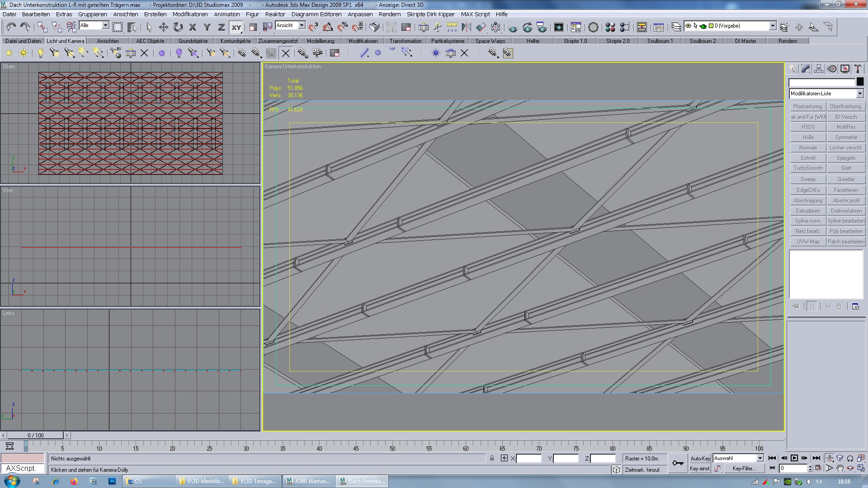This screenshot has height=488, width=868.
Task: Open the Modifikatoren-Liste dropdown
Action: click(859, 94)
